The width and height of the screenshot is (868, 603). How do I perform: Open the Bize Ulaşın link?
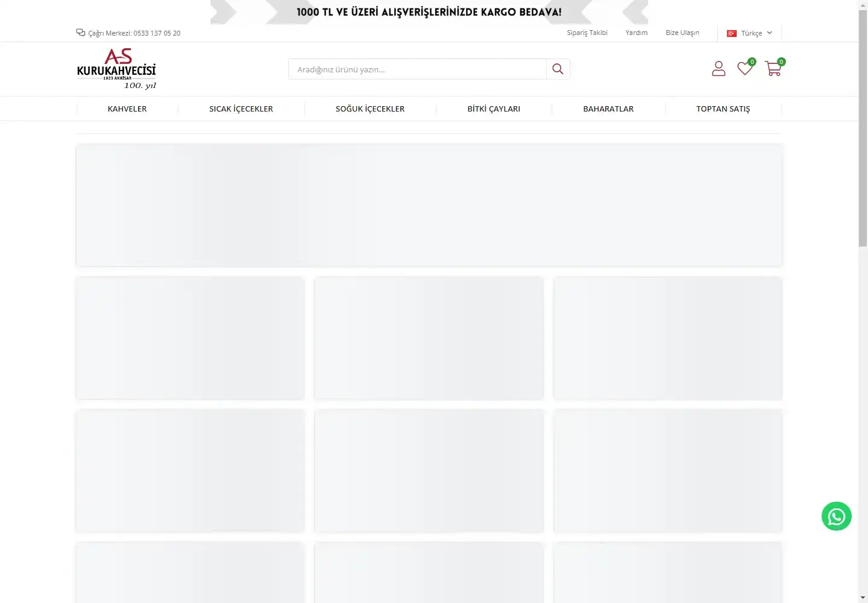click(682, 33)
